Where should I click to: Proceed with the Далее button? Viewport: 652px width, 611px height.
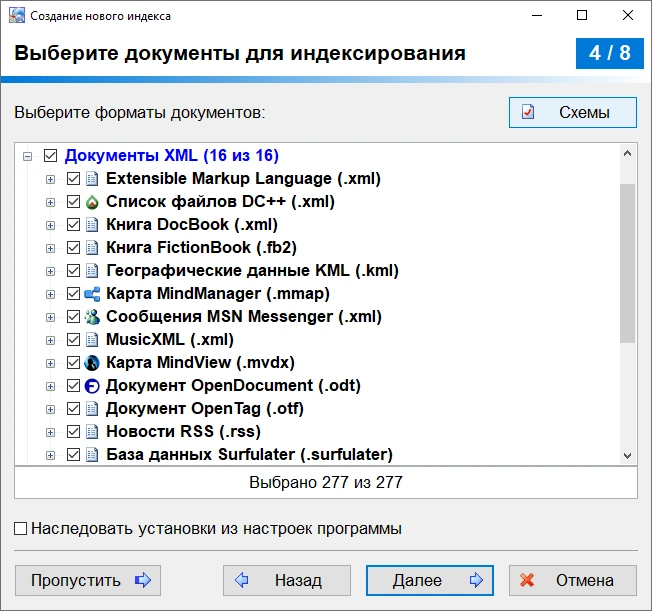pyautogui.click(x=430, y=580)
